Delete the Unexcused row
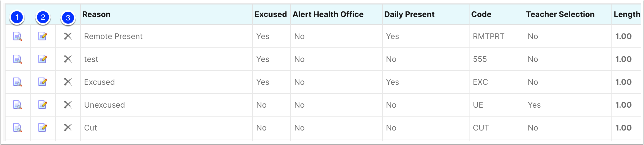The image size is (644, 145). coord(68,105)
